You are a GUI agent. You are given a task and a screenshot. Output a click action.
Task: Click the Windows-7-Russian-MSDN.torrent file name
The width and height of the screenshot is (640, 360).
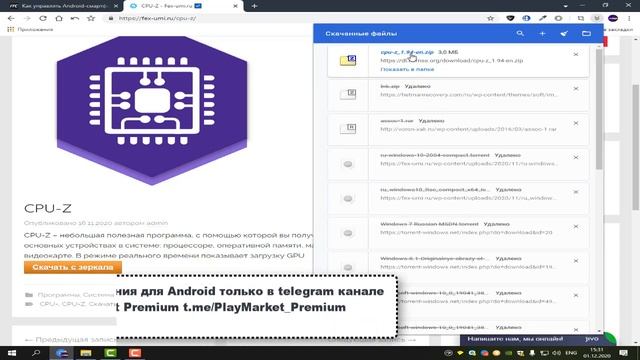430,224
